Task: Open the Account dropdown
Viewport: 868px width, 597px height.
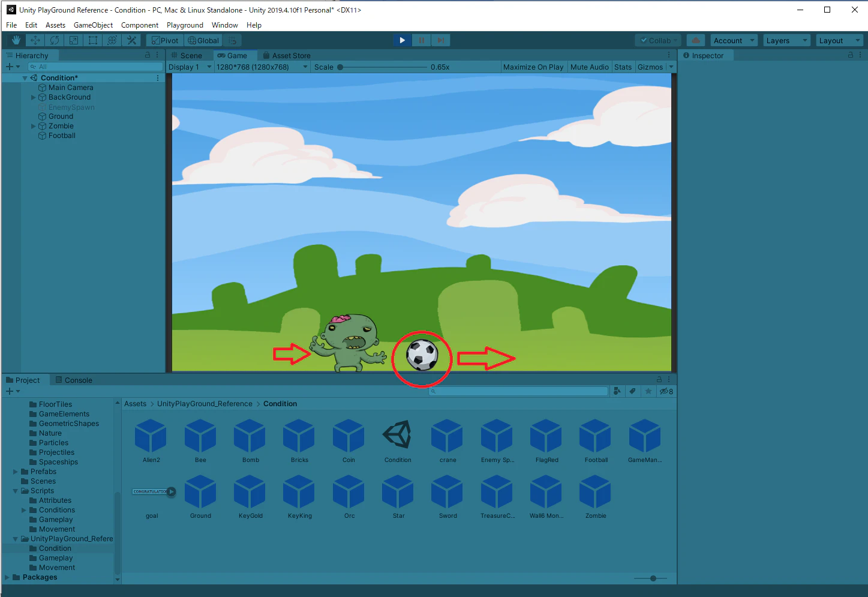Action: pos(734,40)
